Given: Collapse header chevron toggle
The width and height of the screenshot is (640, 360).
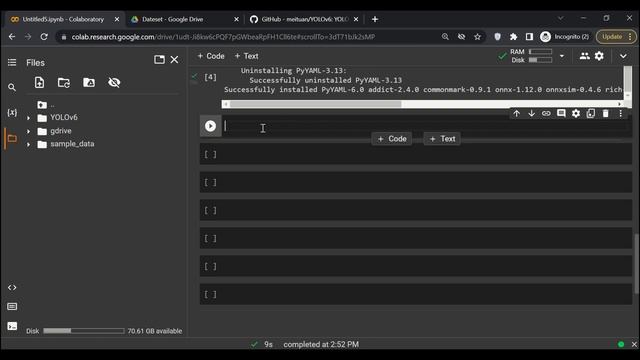Looking at the screenshot, I should point(623,56).
